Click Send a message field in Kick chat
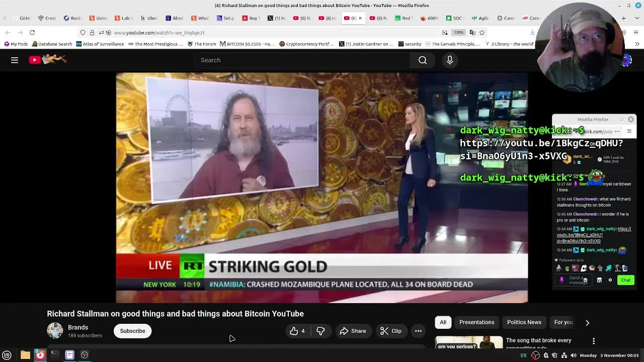This screenshot has height=362, width=644. 575,281
